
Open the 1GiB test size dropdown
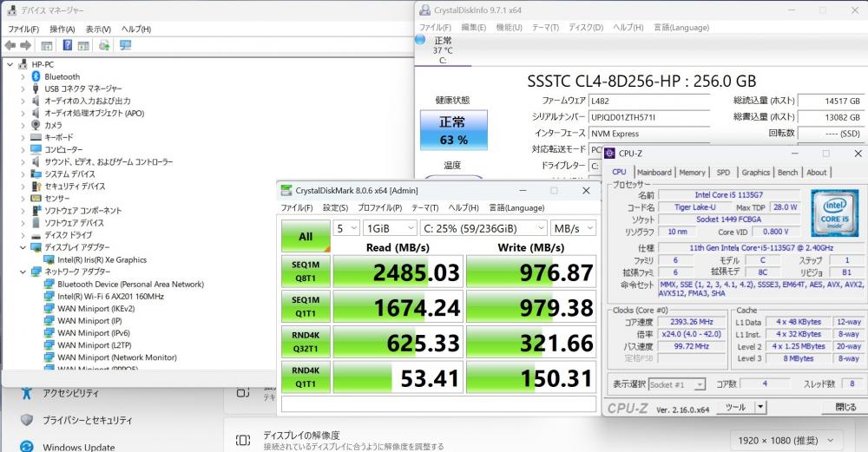pos(390,228)
